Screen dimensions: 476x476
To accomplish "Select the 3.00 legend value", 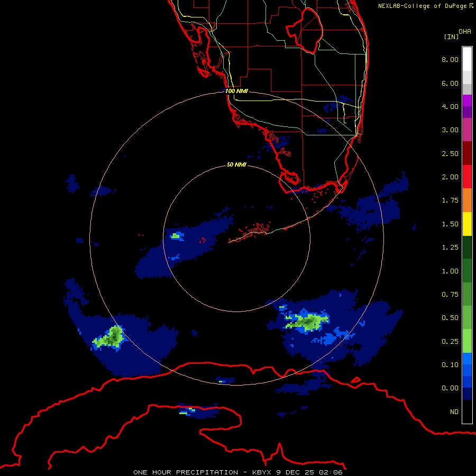I will pyautogui.click(x=450, y=130).
